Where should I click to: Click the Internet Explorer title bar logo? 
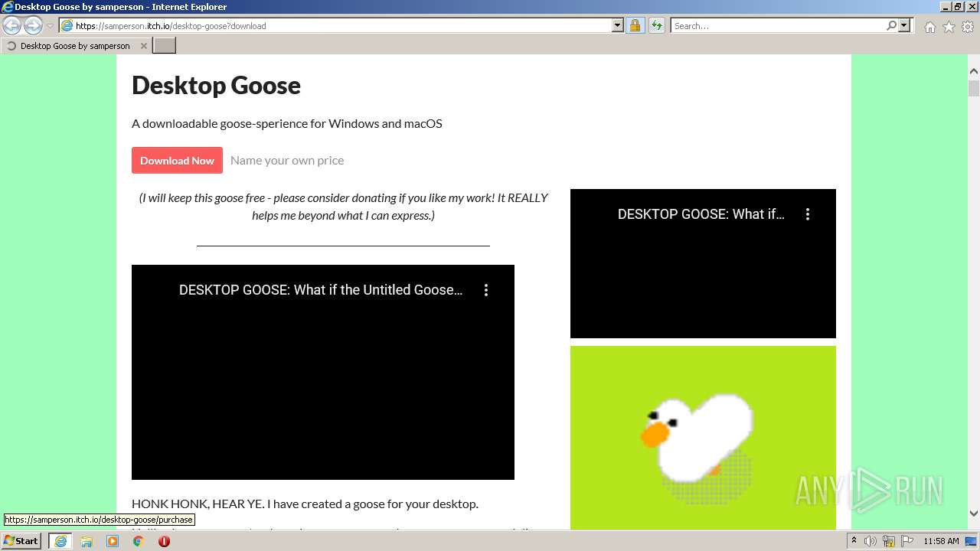8,7
